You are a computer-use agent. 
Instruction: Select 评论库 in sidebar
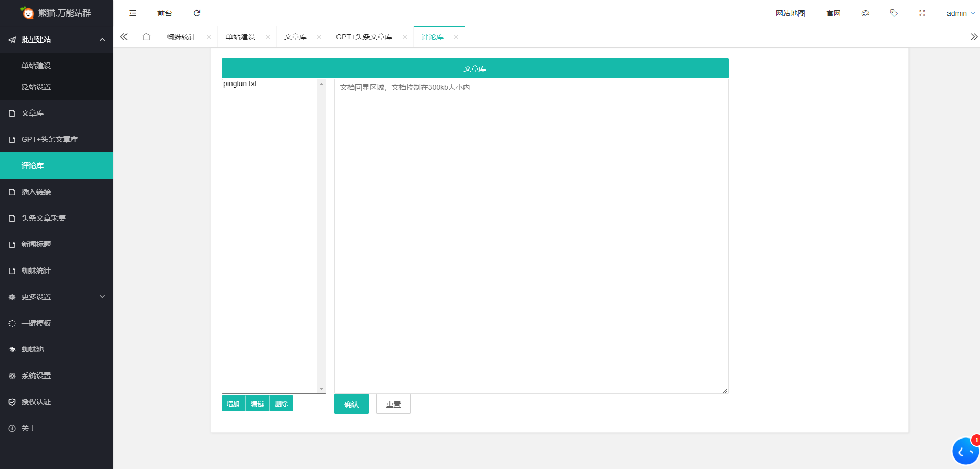57,165
